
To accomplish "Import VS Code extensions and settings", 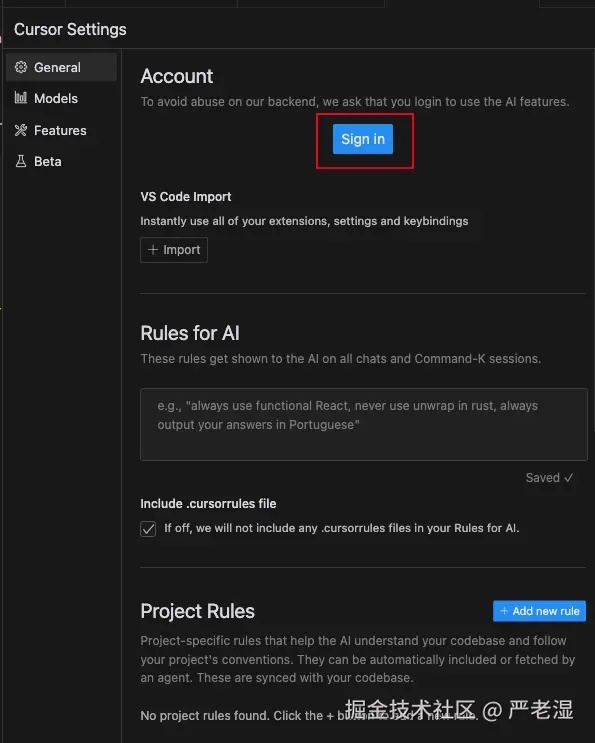I will (x=174, y=249).
